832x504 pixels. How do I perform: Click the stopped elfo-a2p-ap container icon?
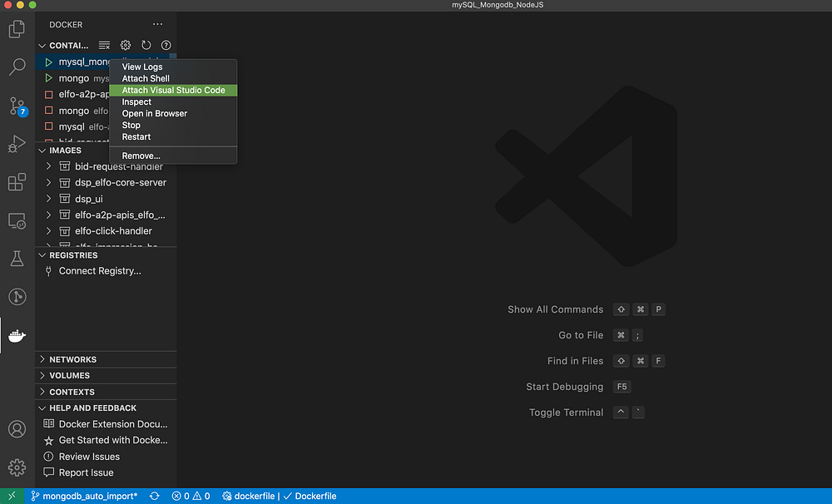48,95
